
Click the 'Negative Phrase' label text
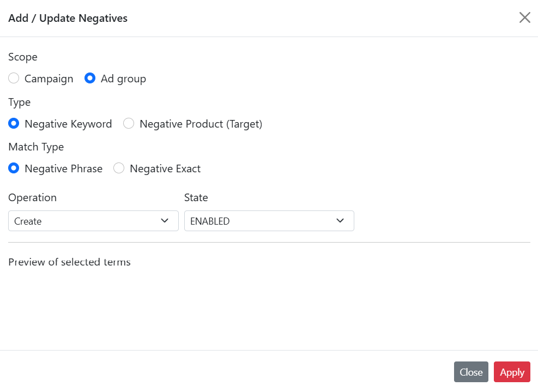click(x=63, y=168)
